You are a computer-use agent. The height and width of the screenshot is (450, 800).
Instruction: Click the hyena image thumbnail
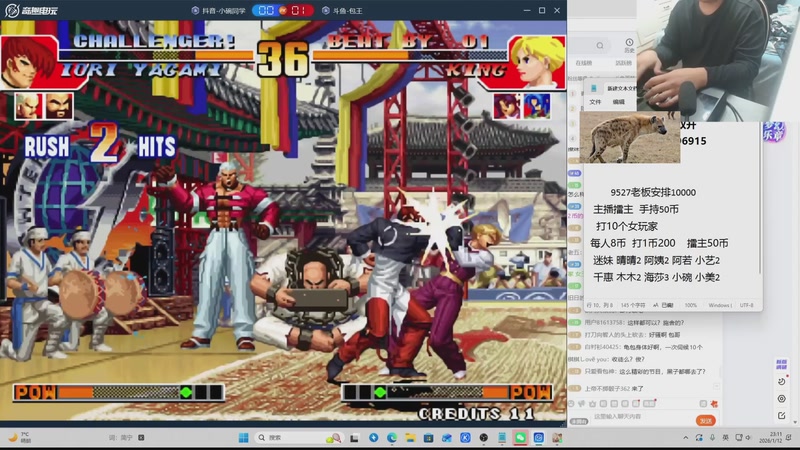pyautogui.click(x=630, y=138)
